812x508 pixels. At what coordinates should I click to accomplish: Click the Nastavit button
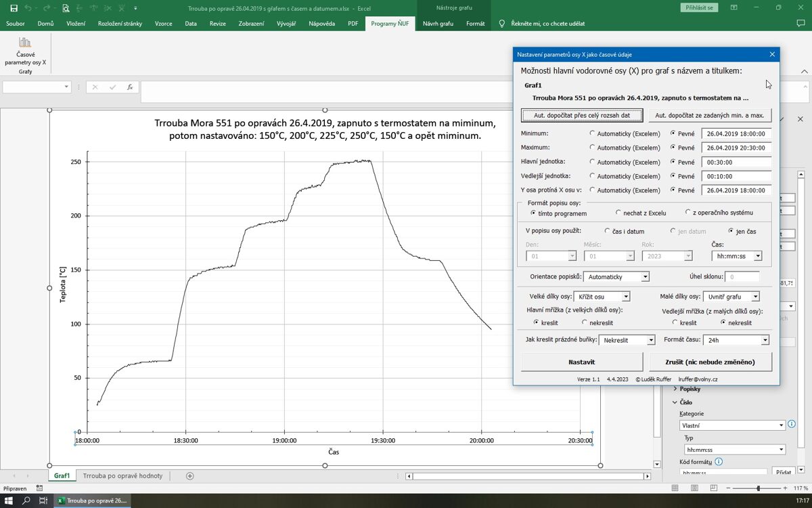click(x=582, y=362)
